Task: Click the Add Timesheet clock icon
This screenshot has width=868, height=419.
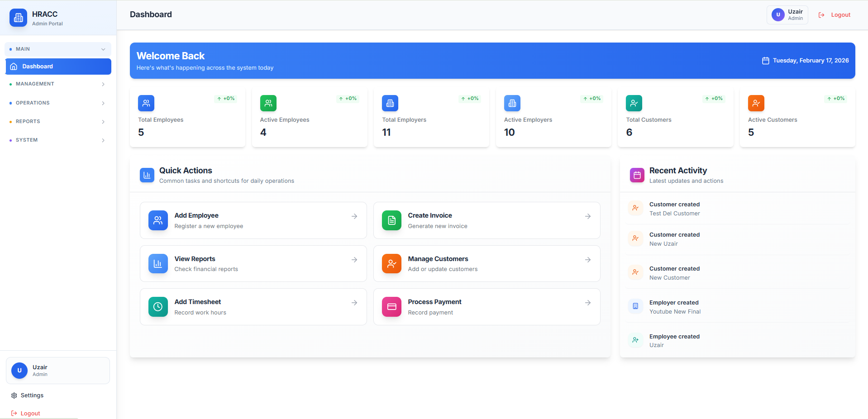Action: pos(158,307)
